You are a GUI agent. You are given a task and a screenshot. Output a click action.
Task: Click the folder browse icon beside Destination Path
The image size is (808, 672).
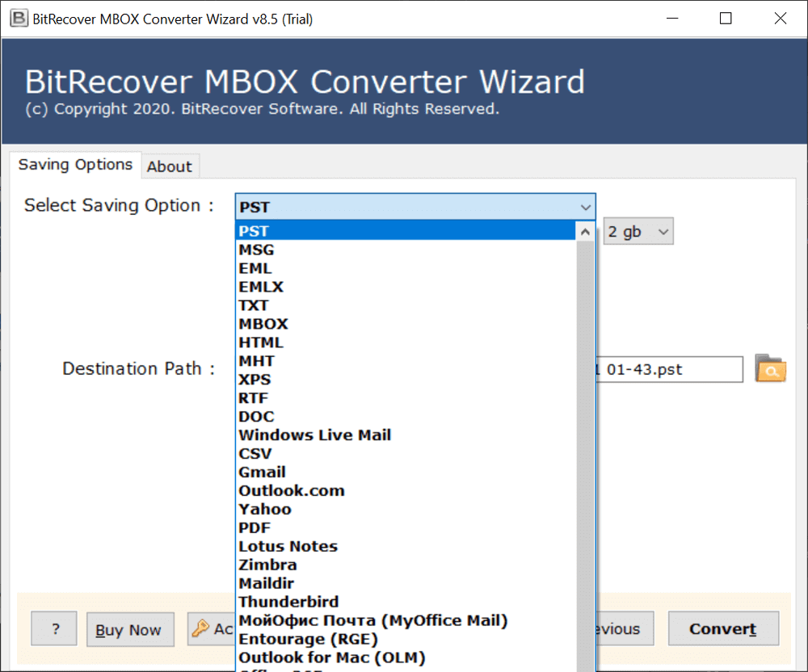770,369
